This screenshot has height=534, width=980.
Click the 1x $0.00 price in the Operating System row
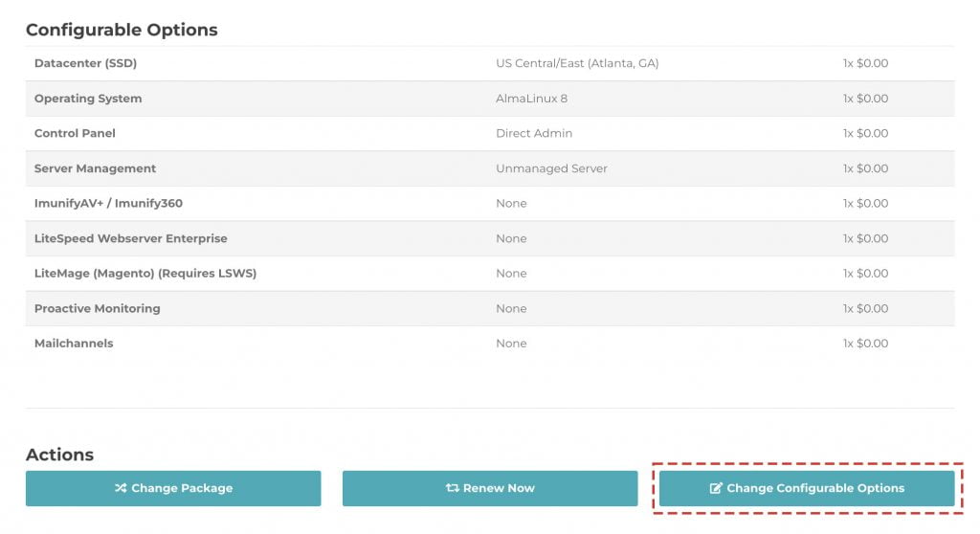pyautogui.click(x=865, y=99)
